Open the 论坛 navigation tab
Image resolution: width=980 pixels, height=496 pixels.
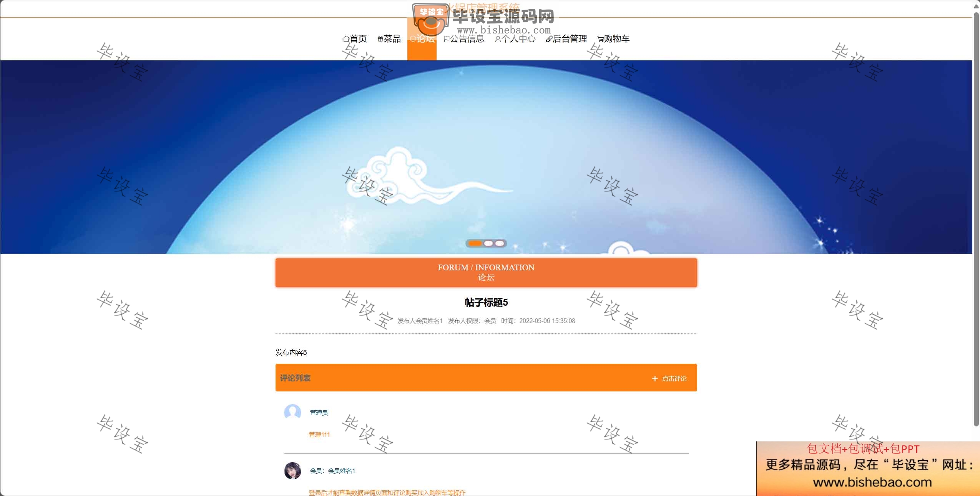click(x=422, y=39)
